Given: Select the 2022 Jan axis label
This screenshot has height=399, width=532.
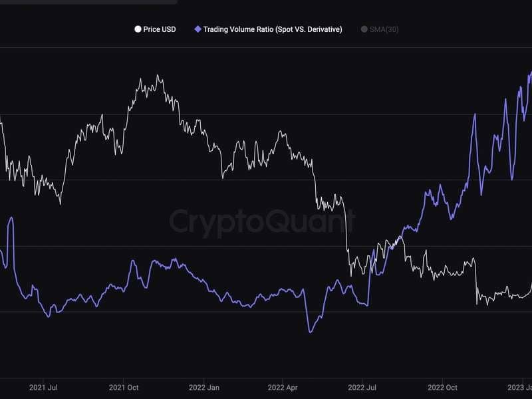Looking at the screenshot, I should tap(204, 388).
